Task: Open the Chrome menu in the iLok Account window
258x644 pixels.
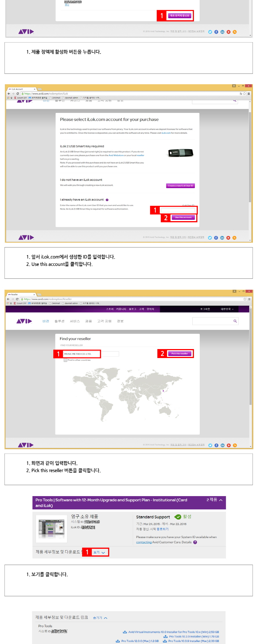Action: [249, 93]
